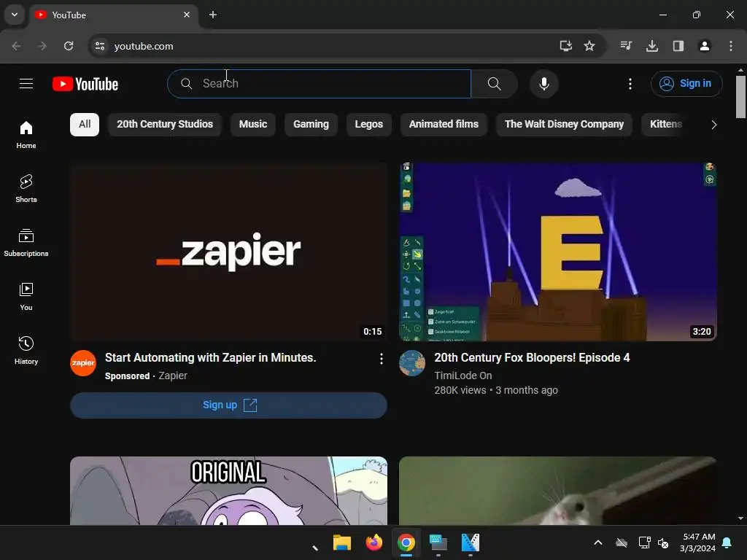Select the Legos chip
Viewport: 747px width, 560px height.
(368, 124)
